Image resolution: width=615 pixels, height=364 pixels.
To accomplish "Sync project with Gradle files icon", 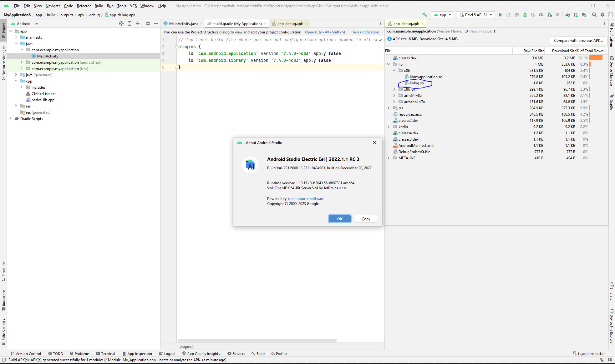I will [x=568, y=15].
